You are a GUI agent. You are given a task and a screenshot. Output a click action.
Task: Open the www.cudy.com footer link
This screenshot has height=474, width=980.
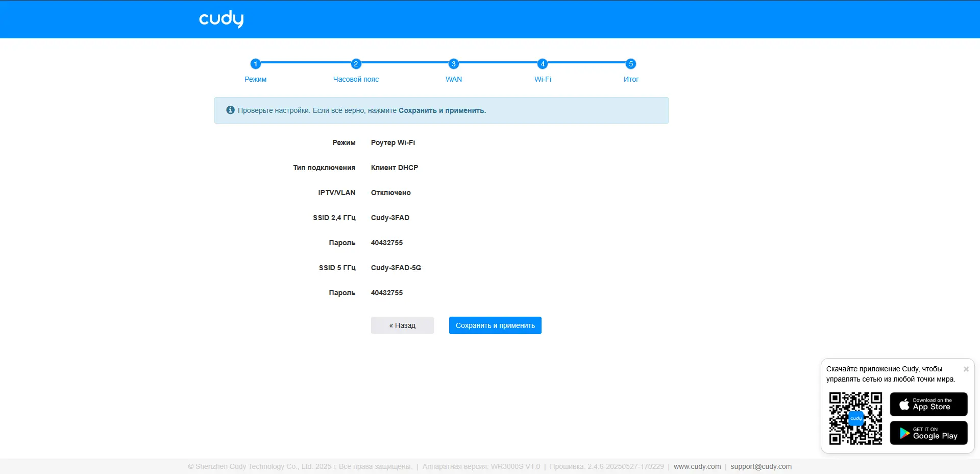click(x=697, y=466)
